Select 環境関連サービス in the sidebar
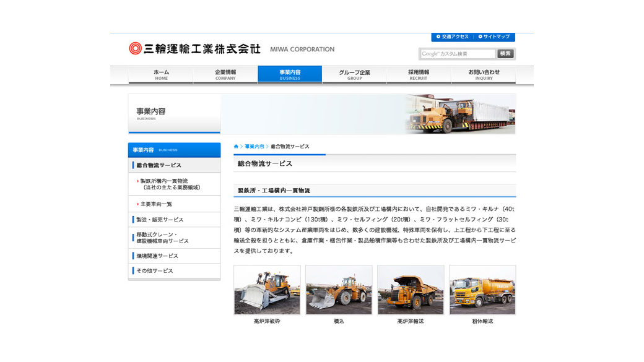Image resolution: width=644 pixels, height=362 pixels. click(157, 256)
